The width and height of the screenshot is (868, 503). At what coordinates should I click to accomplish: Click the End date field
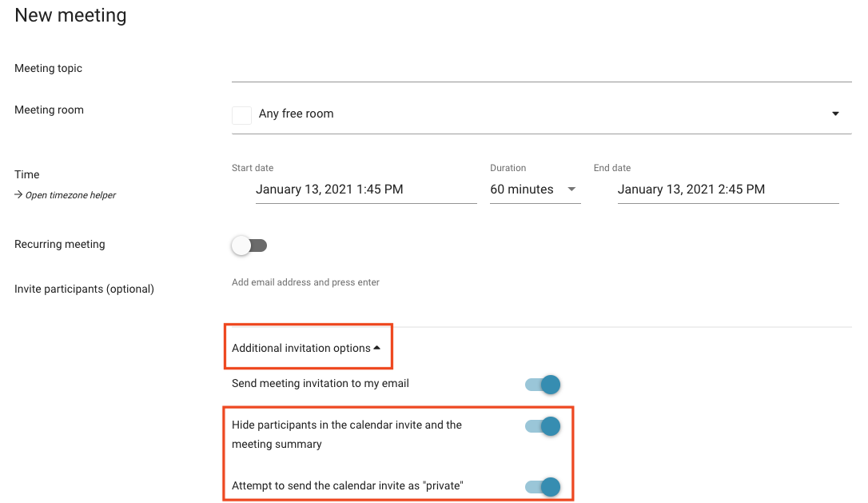[x=728, y=190]
